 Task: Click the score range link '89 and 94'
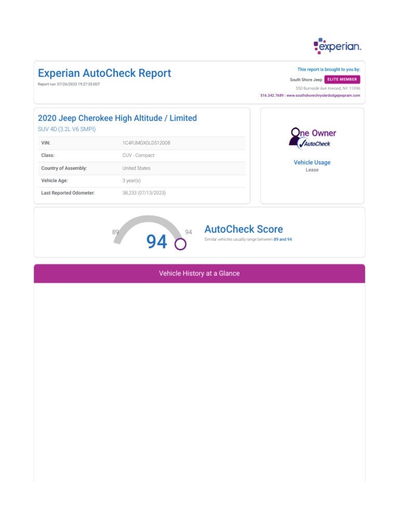pos(283,239)
